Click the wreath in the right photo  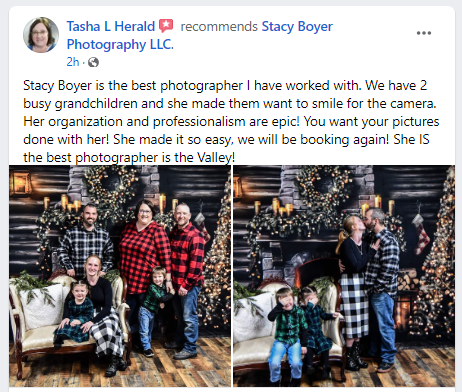click(321, 190)
